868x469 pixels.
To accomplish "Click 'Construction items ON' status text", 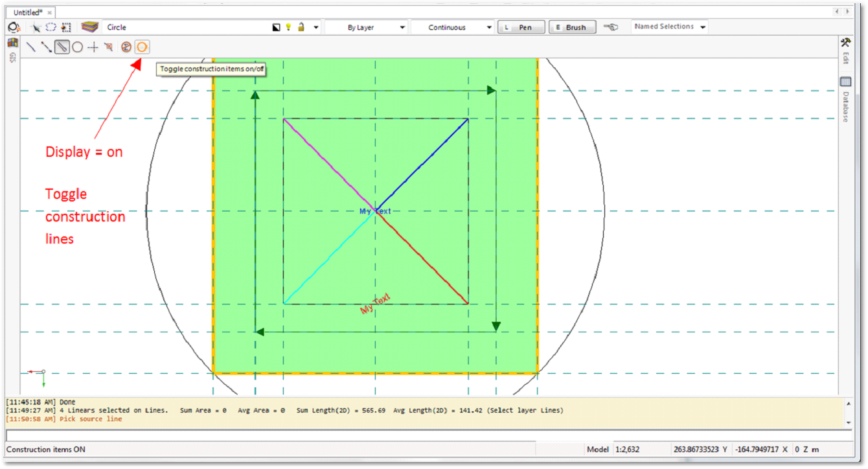I will pyautogui.click(x=46, y=450).
